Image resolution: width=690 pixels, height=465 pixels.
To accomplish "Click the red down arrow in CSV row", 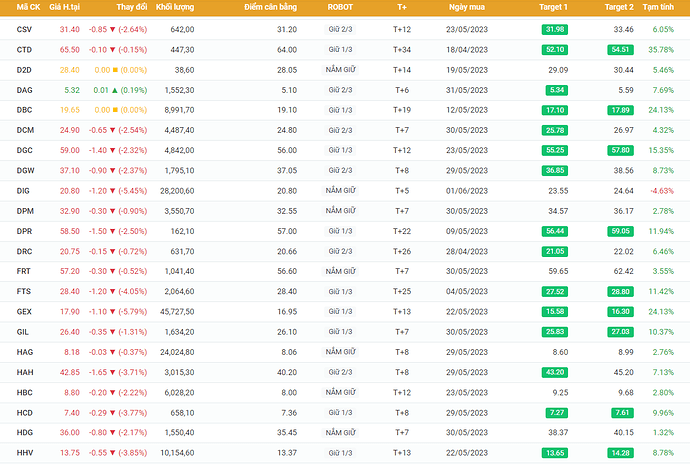I will pyautogui.click(x=113, y=29).
